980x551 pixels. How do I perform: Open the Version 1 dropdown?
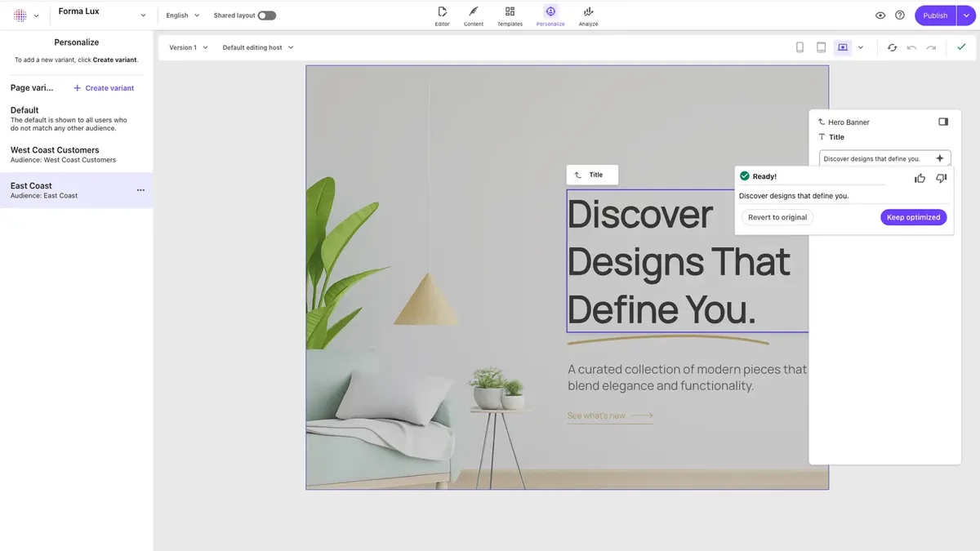189,47
